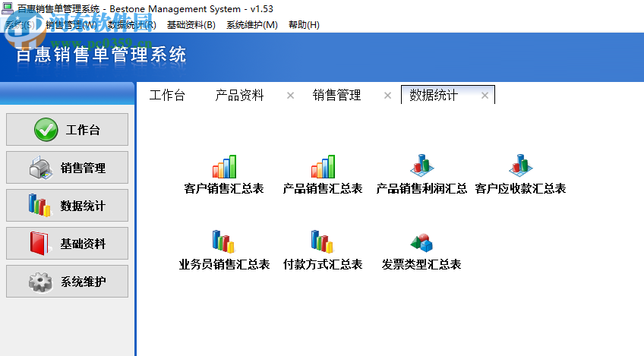
Task: Open the 产品销售汇总表 bar chart icon
Action: tap(323, 166)
